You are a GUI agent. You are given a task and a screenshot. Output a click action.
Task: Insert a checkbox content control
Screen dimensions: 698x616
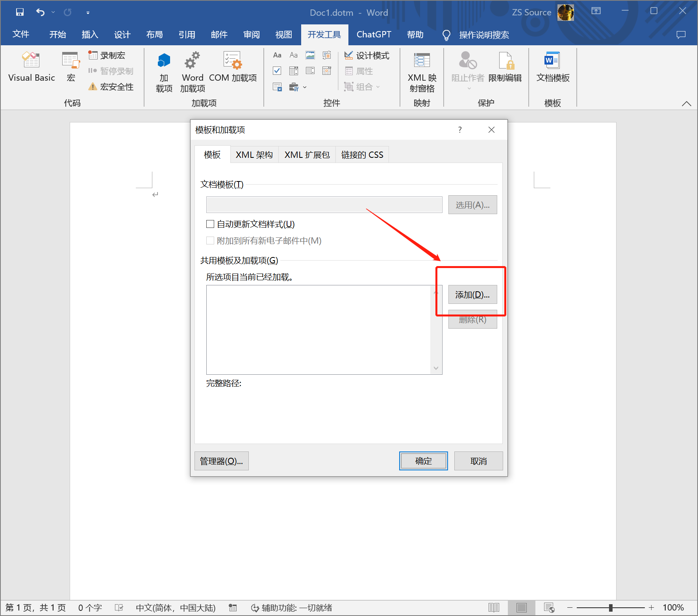[277, 71]
